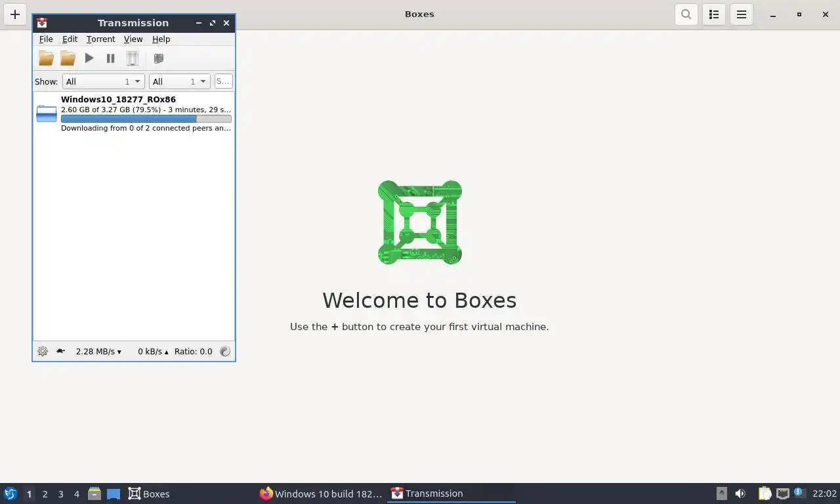840x504 pixels.
Task: Open the clipboard manager tray icon
Action: tap(765, 493)
